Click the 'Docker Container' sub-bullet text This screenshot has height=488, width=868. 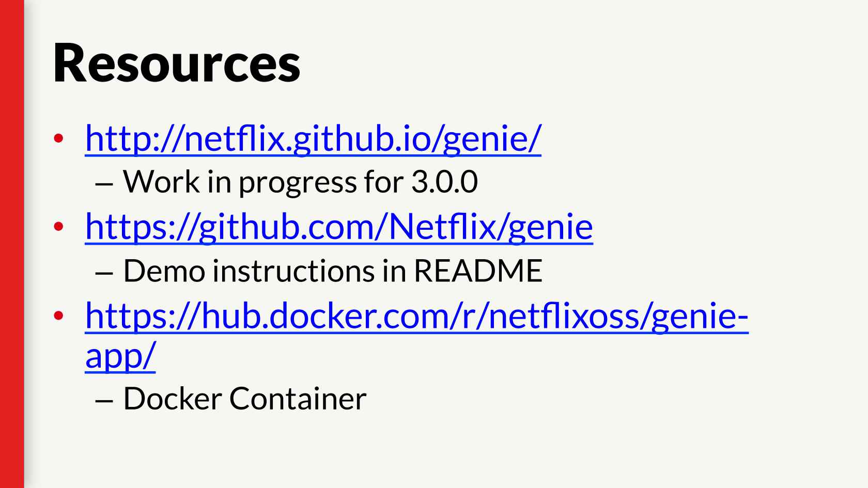(x=245, y=398)
